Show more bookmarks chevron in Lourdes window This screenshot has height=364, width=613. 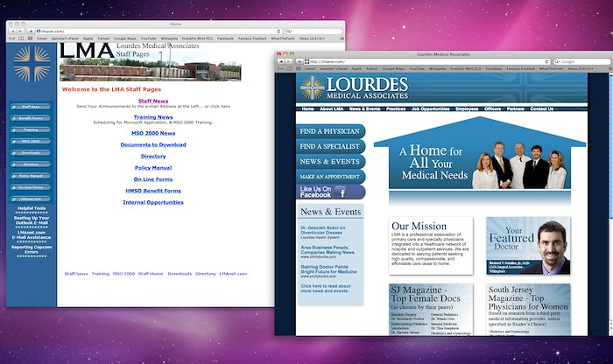pos(610,69)
